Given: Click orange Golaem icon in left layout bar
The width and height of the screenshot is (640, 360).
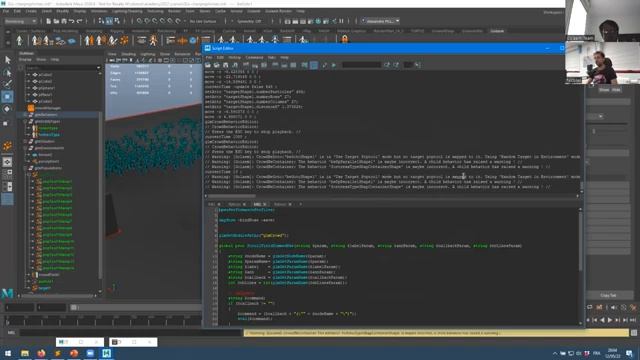Looking at the screenshot, I should (7, 146).
